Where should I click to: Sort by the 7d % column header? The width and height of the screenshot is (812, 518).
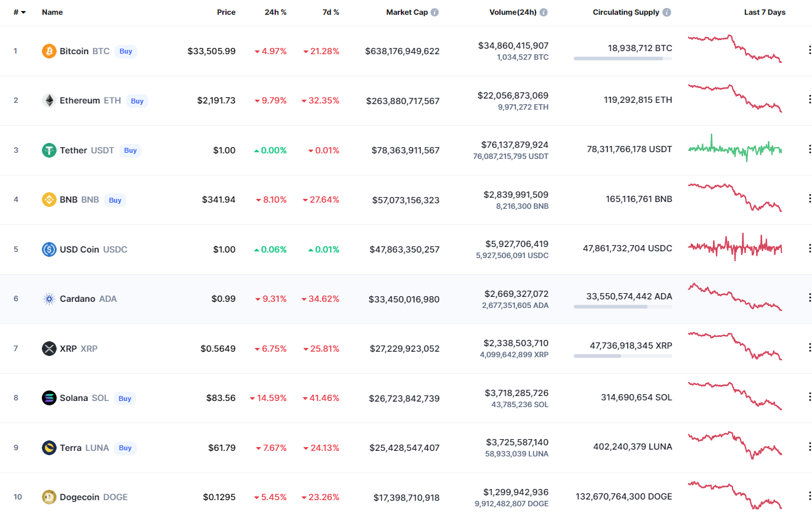click(331, 12)
